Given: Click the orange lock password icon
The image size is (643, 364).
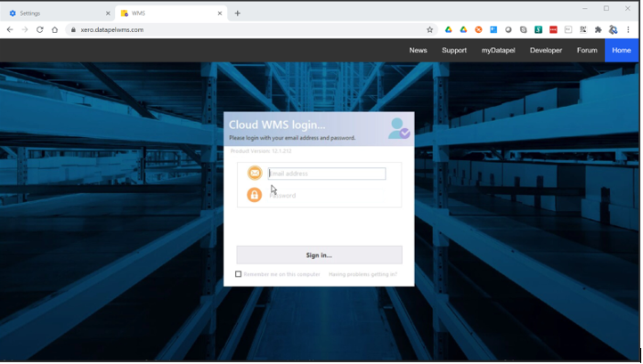Looking at the screenshot, I should pyautogui.click(x=254, y=195).
